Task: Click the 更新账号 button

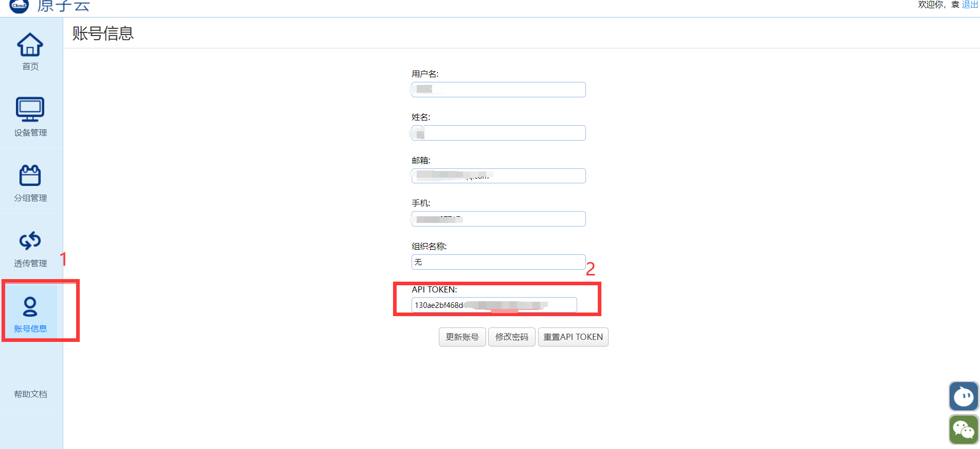Action: pos(462,337)
